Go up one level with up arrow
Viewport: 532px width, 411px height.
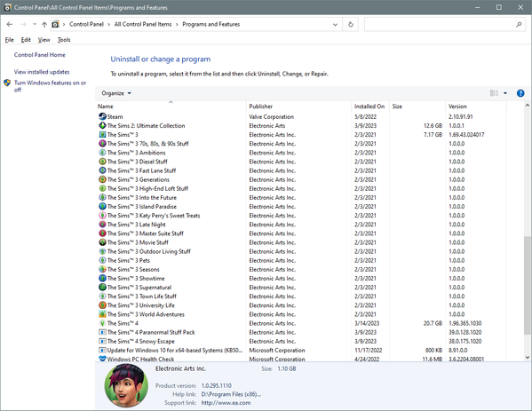[x=44, y=25]
